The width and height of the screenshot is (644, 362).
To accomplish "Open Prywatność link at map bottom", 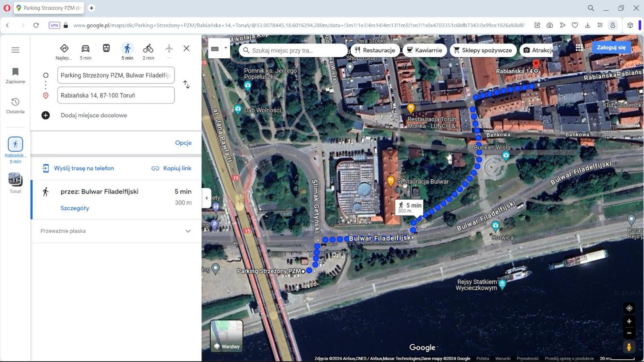I will pos(528,358).
